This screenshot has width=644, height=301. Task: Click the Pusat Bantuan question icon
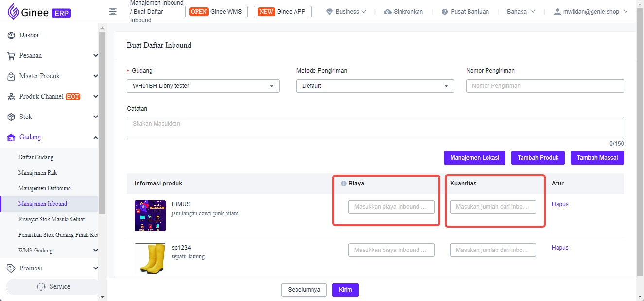coord(445,12)
